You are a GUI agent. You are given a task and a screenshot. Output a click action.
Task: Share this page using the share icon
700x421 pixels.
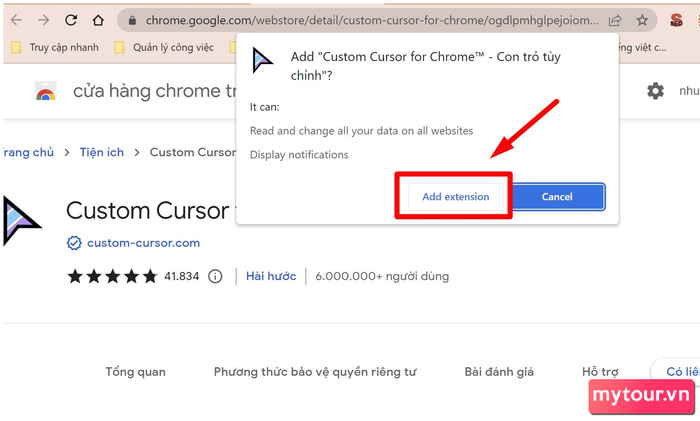pos(615,20)
